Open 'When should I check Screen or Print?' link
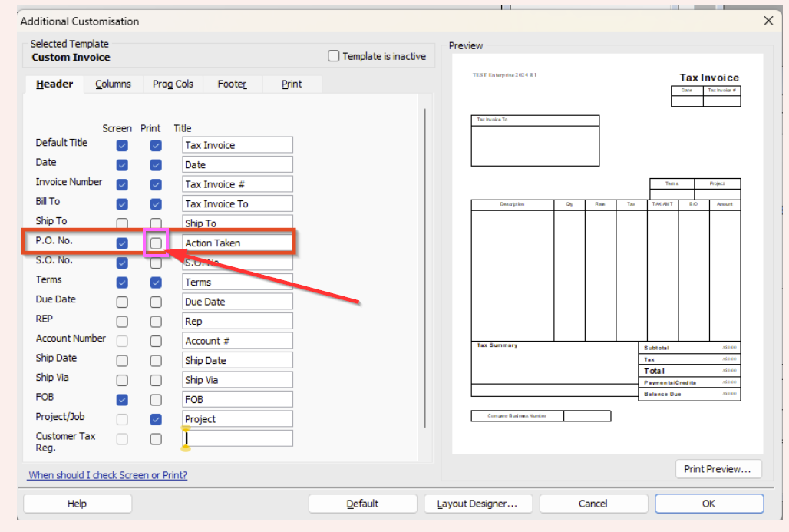Viewport: 789px width, 532px height. pos(107,475)
